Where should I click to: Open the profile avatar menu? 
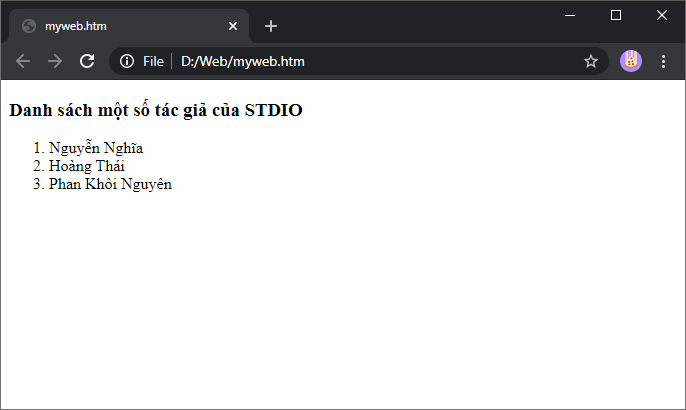tap(631, 61)
